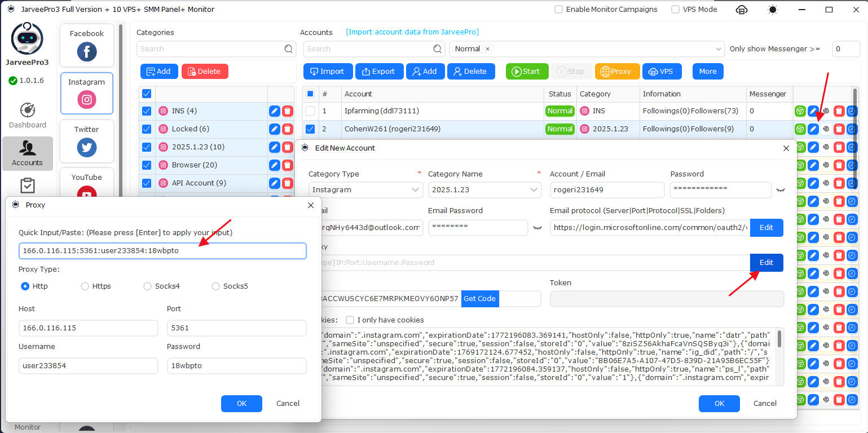This screenshot has width=868, height=433.
Task: Select the Http proxy type radio
Action: 25,286
